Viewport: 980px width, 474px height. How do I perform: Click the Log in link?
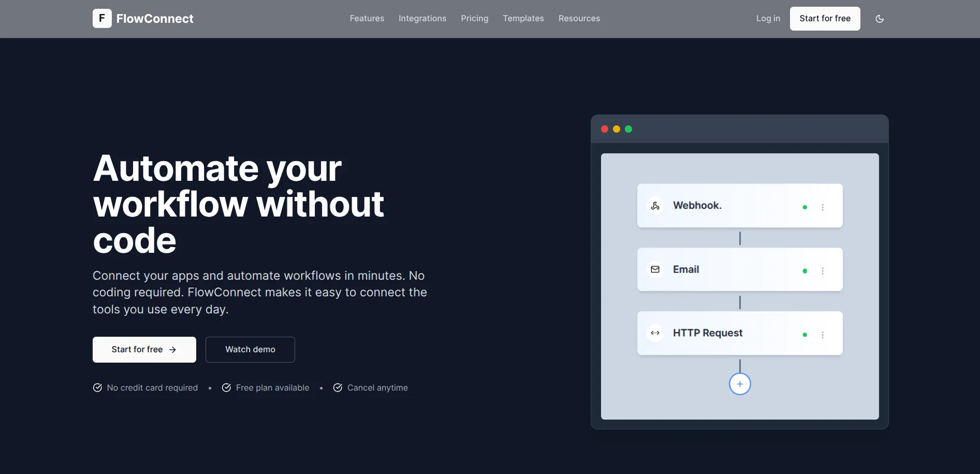[768, 19]
